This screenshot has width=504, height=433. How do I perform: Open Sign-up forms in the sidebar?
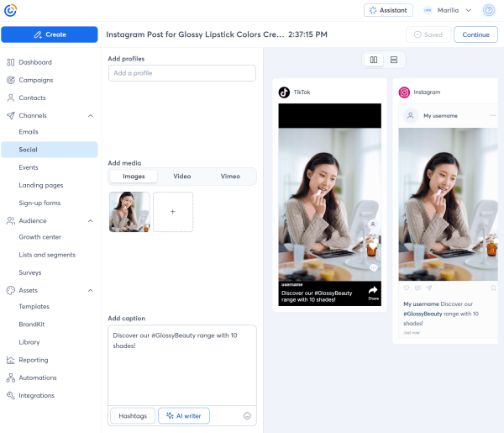pyautogui.click(x=39, y=203)
